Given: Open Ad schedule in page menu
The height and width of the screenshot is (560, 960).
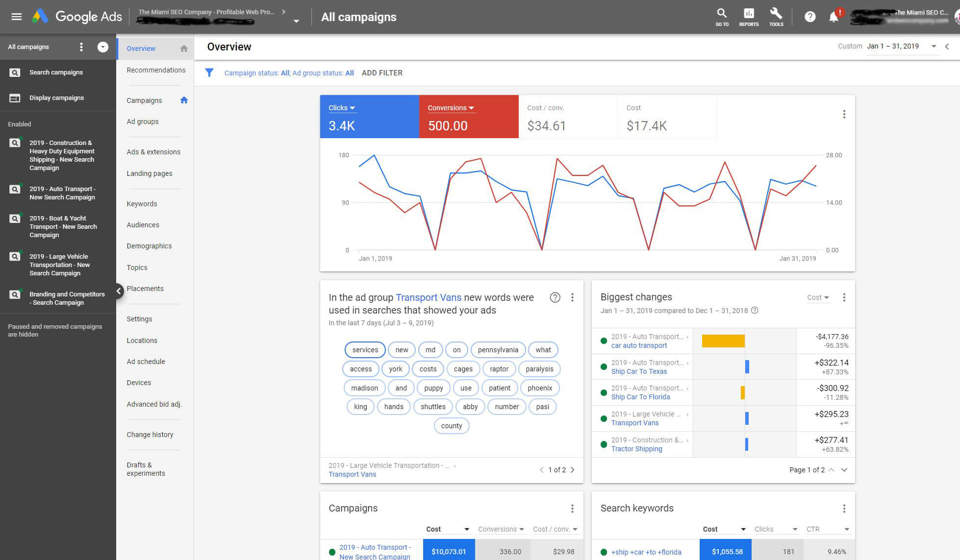Looking at the screenshot, I should [x=146, y=362].
